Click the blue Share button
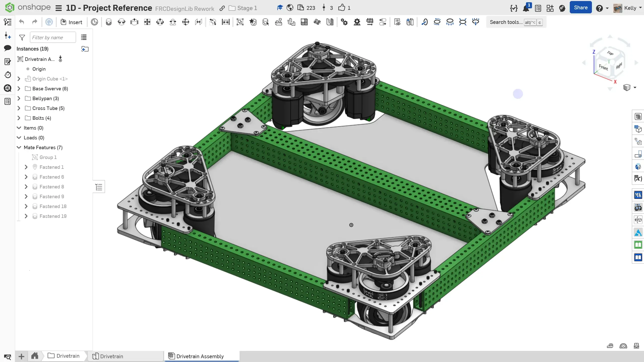The height and width of the screenshot is (362, 644). (580, 8)
